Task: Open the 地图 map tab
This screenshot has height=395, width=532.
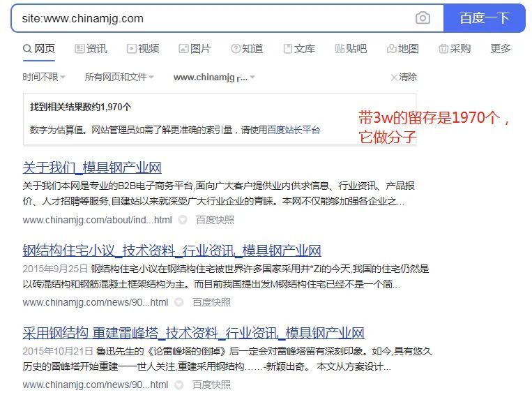Action: (403, 49)
